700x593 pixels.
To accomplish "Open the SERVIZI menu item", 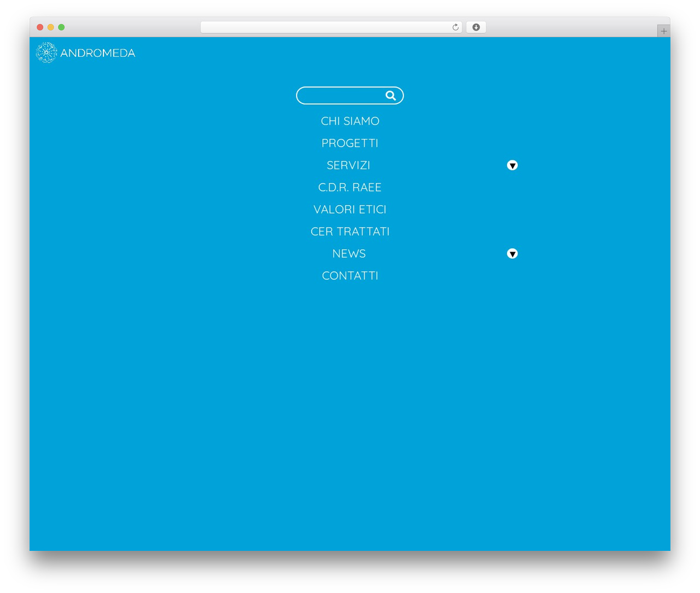I will 348,165.
